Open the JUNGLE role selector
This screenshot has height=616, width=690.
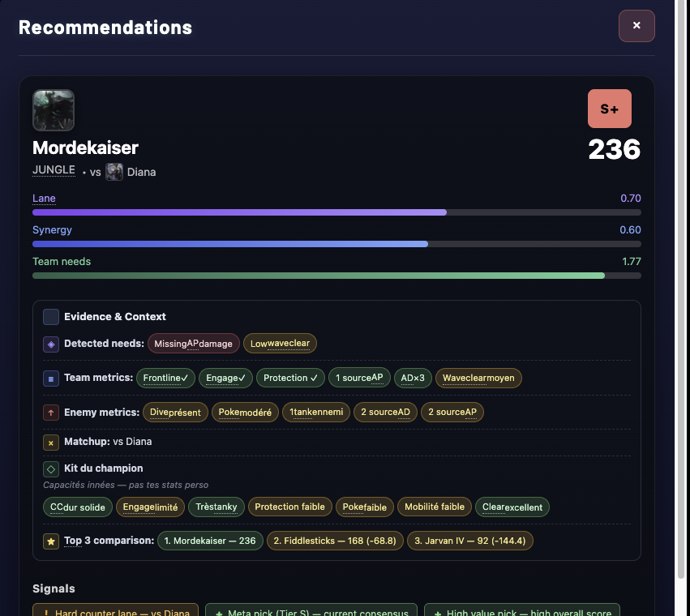(x=54, y=170)
